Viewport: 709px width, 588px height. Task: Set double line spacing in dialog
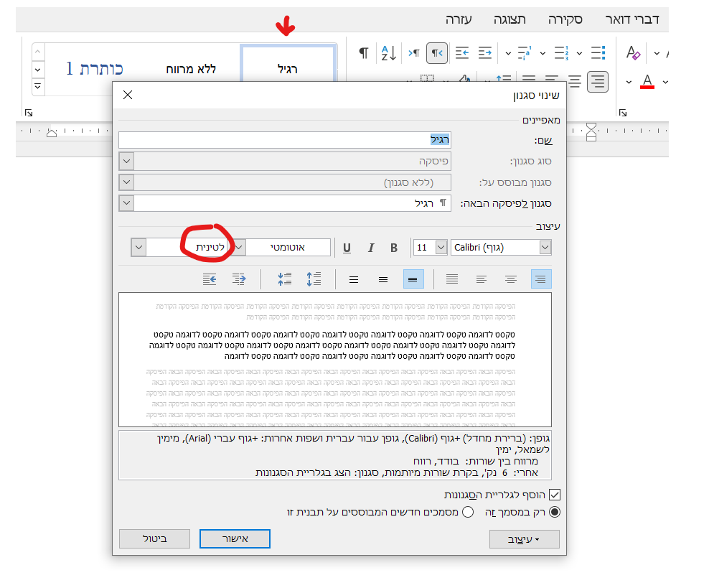(354, 279)
